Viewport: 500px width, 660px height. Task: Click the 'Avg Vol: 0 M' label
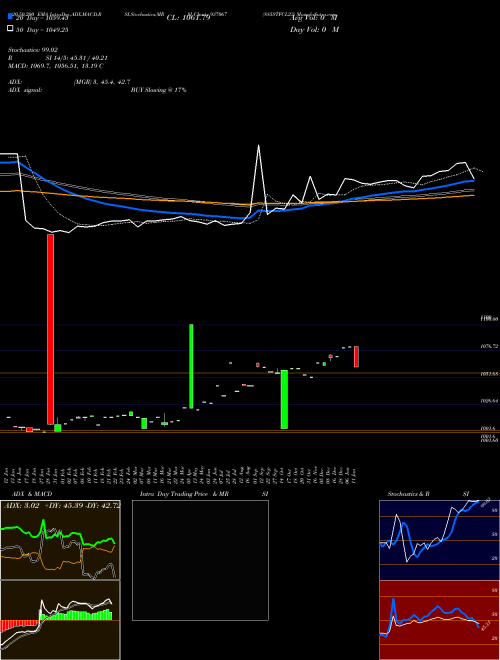click(314, 18)
